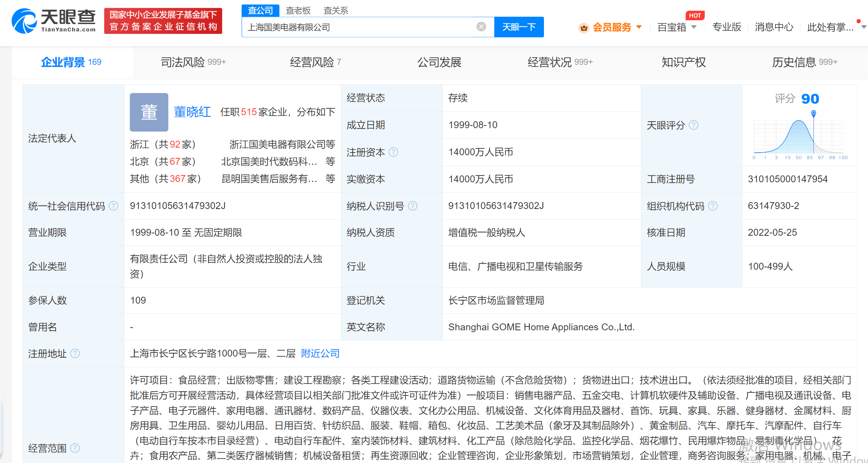Image resolution: width=868 pixels, height=463 pixels.
Task: Click the member crown icon
Action: 584,27
